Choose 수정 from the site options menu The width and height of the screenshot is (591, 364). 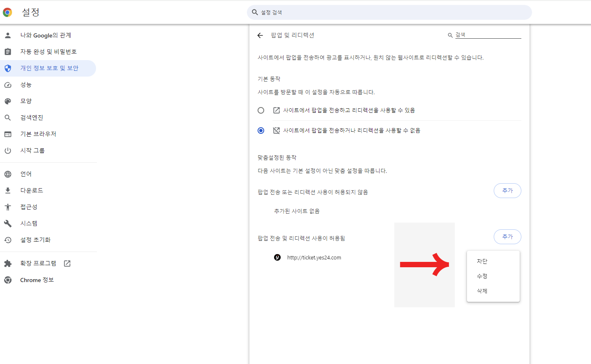[482, 276]
